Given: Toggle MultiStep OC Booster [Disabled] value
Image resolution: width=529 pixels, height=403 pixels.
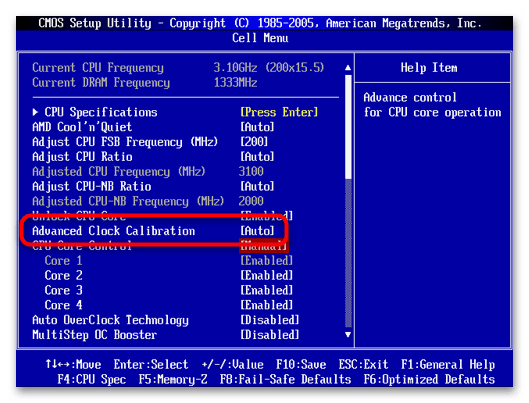Looking at the screenshot, I should 270,335.
